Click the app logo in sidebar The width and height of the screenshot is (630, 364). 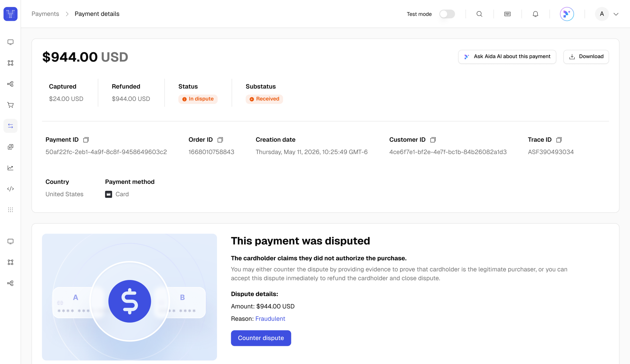(10, 14)
